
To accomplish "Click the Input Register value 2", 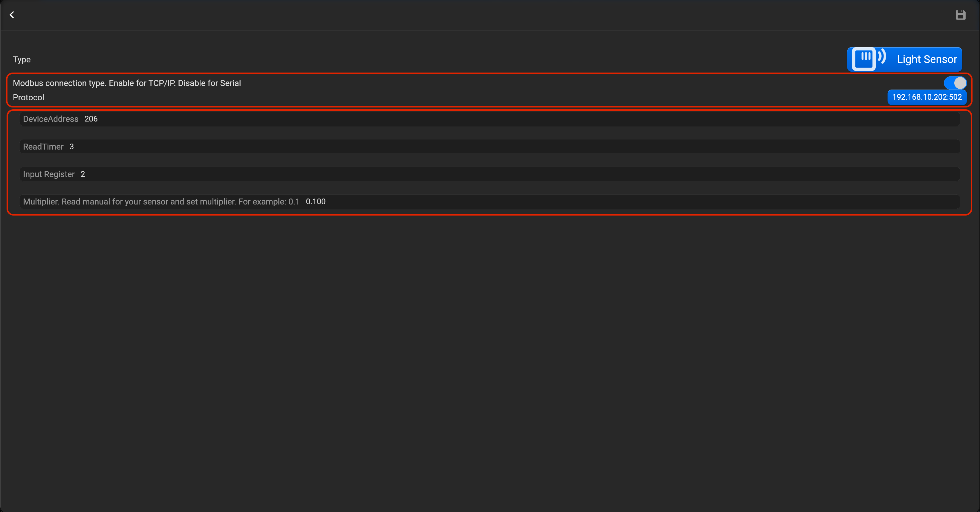I will 82,174.
